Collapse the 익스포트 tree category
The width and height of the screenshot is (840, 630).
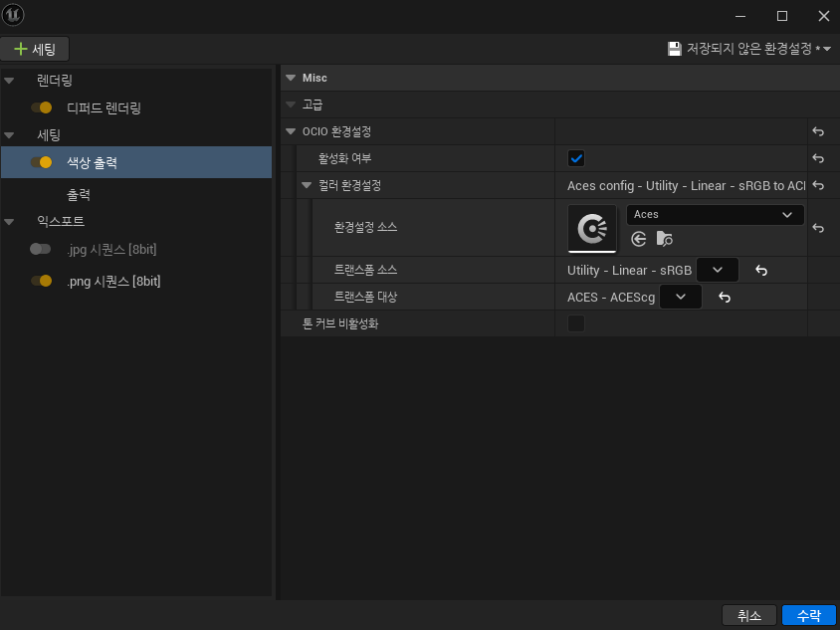pyautogui.click(x=9, y=221)
